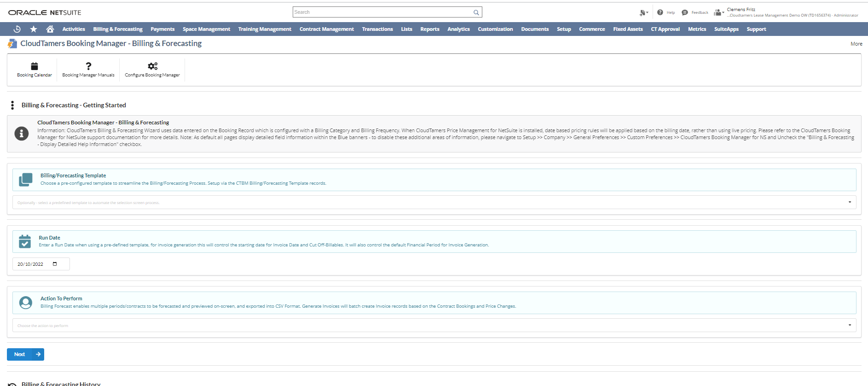Open the Reports menu

[430, 29]
